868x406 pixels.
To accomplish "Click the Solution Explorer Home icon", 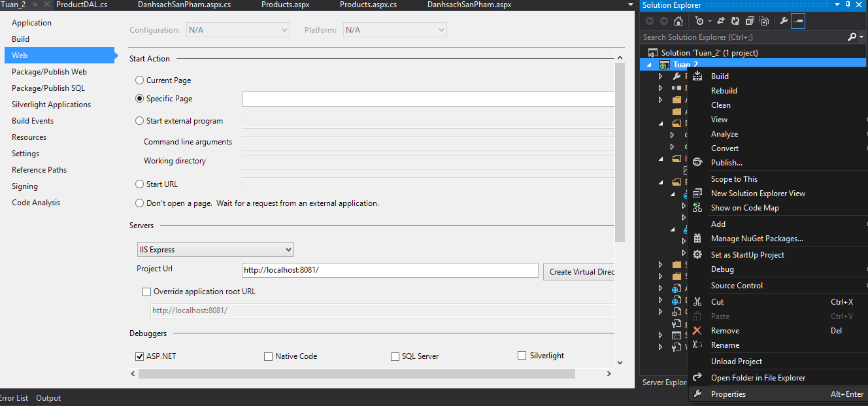I will coord(678,20).
